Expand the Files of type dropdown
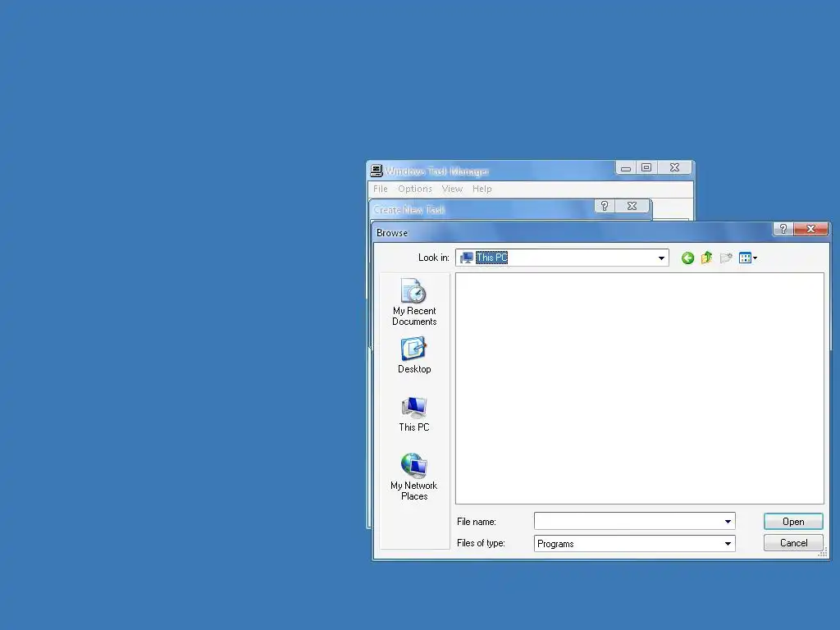Screen dimensions: 840x630 point(728,544)
